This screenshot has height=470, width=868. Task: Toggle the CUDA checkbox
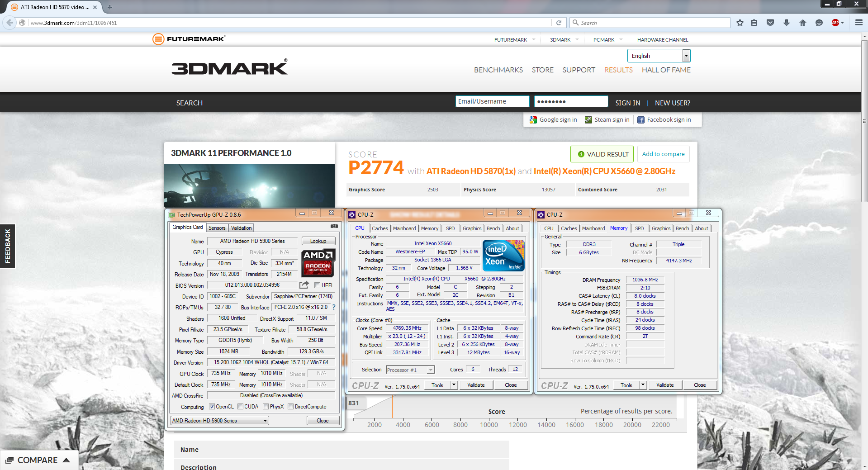point(240,407)
